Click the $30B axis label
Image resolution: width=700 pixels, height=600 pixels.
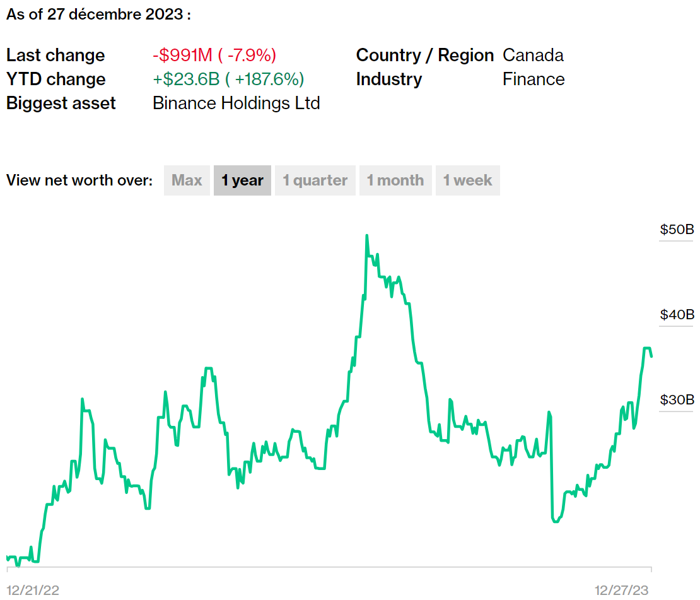(x=677, y=399)
